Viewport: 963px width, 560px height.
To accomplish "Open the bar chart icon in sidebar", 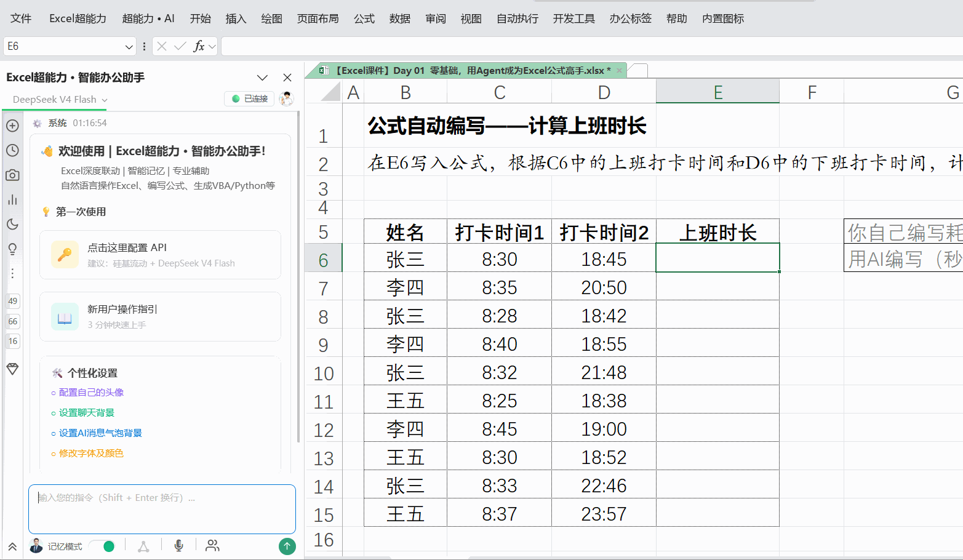I will tap(12, 199).
